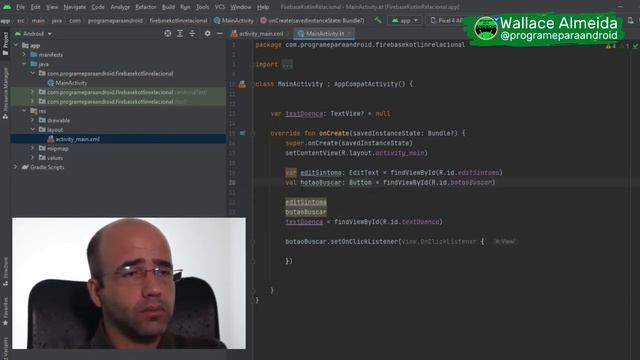The height and width of the screenshot is (360, 640).
Task: Click the Expand All icon in Project panel
Action: point(180,33)
